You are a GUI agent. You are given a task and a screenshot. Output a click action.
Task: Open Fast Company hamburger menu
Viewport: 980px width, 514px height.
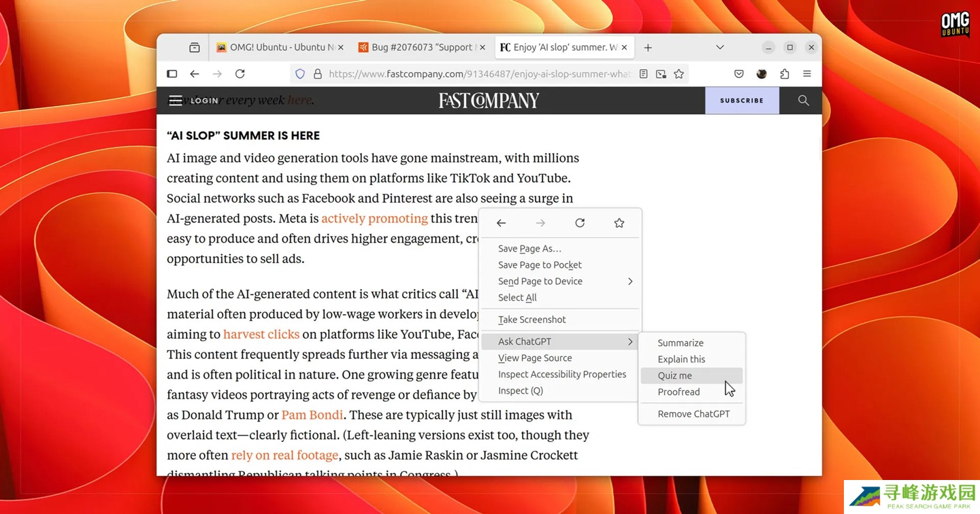click(176, 101)
